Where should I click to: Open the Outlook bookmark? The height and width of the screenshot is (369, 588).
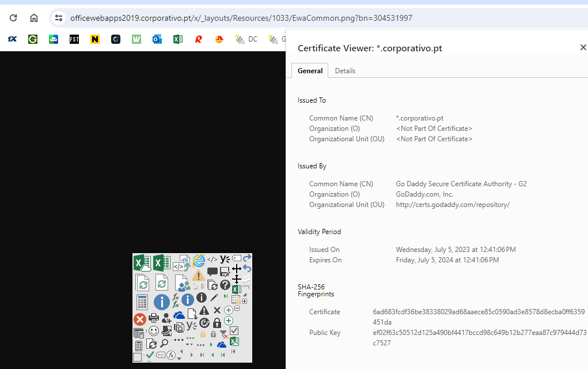tap(157, 39)
